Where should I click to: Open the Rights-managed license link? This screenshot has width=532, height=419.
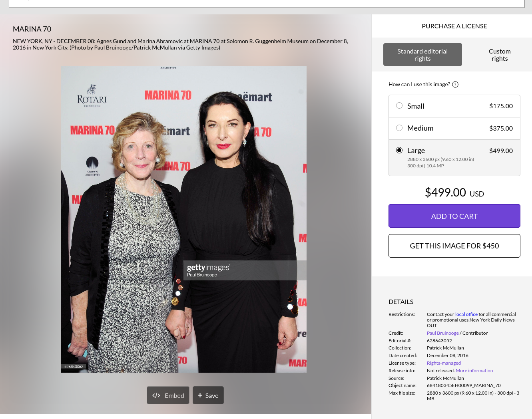[x=444, y=363]
